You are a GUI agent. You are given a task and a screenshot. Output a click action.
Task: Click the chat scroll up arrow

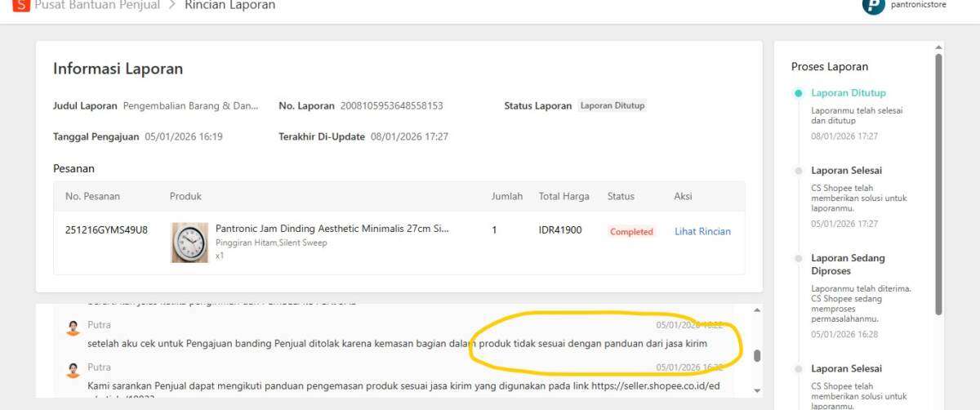[x=756, y=310]
